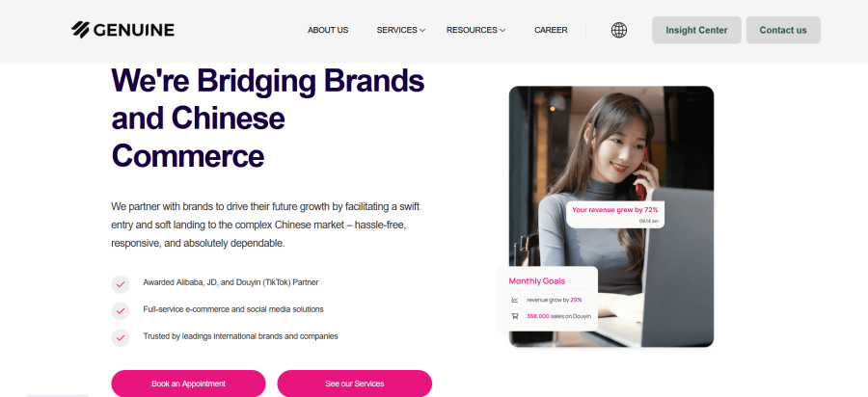Click the hero photo of woman on phone
The height and width of the screenshot is (397, 868).
point(611,216)
